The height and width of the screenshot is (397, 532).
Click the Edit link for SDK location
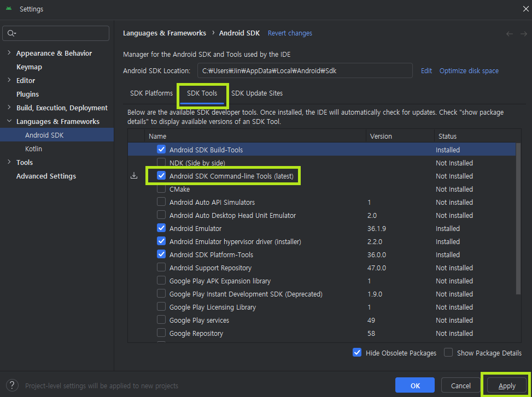tap(426, 71)
